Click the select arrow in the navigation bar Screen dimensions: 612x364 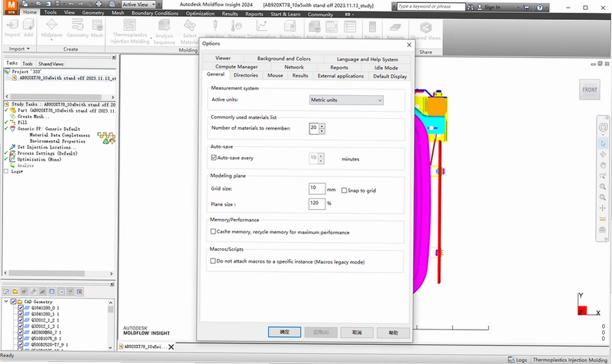click(603, 144)
